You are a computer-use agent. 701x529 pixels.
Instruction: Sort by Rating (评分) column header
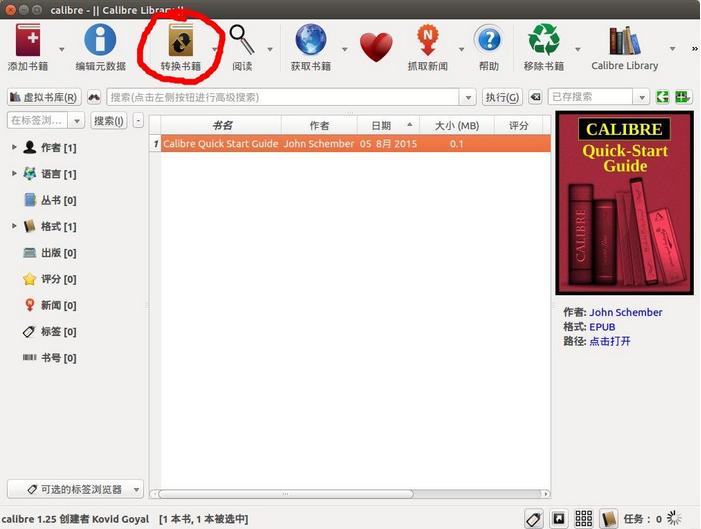click(518, 125)
